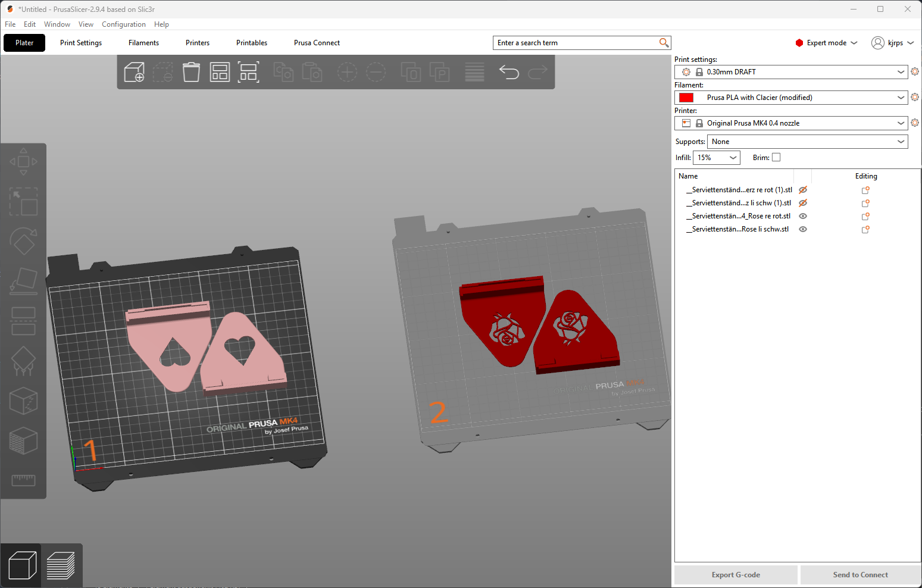
Task: Open printer settings gear icon
Action: pyautogui.click(x=915, y=123)
